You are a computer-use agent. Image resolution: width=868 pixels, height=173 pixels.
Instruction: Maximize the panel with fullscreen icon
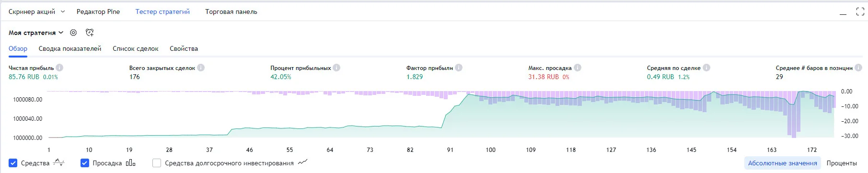(x=860, y=12)
